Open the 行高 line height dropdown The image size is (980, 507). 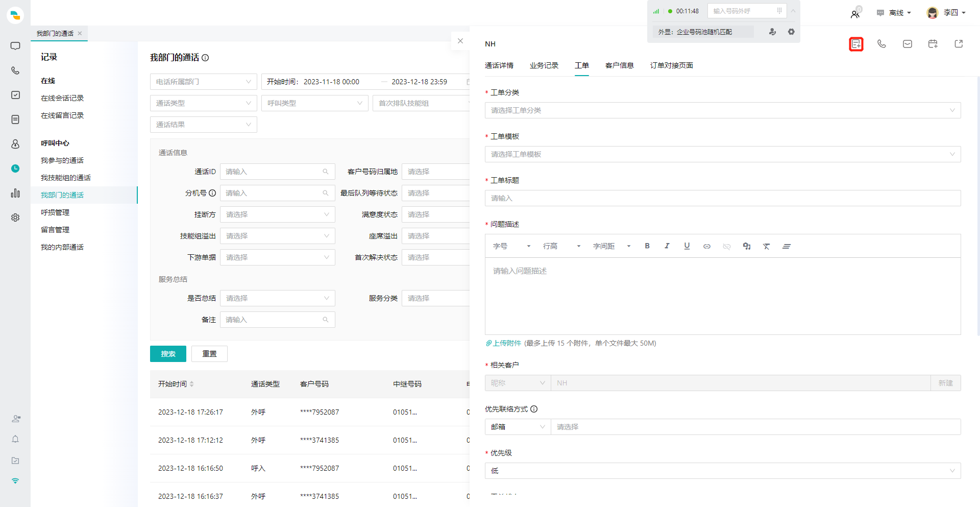pos(562,246)
